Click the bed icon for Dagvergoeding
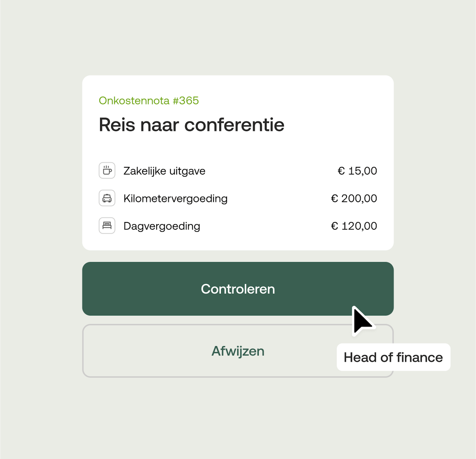476x459 pixels. coord(107,226)
